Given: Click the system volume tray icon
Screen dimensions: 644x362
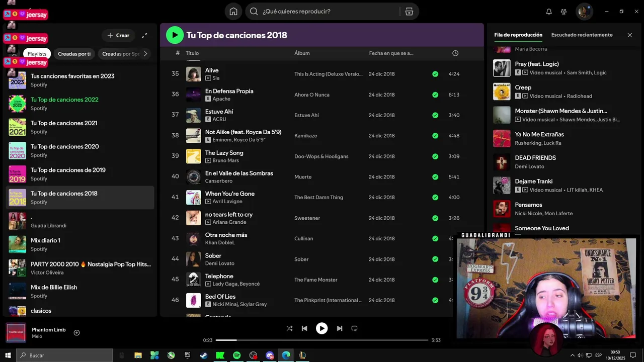Looking at the screenshot, I should pyautogui.click(x=580, y=355).
